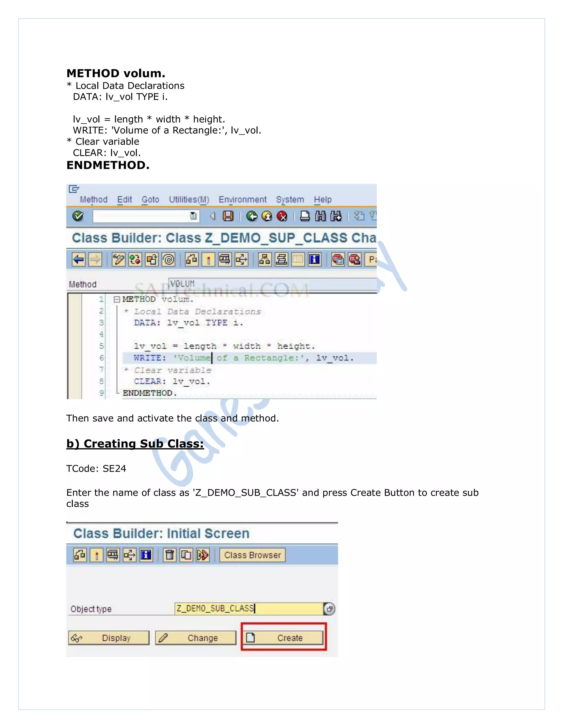Open the Utilities(M) menu

[189, 200]
